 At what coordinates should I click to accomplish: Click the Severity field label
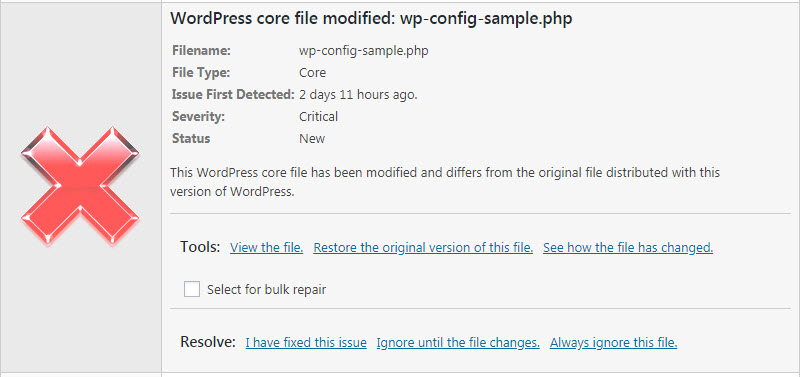(198, 117)
